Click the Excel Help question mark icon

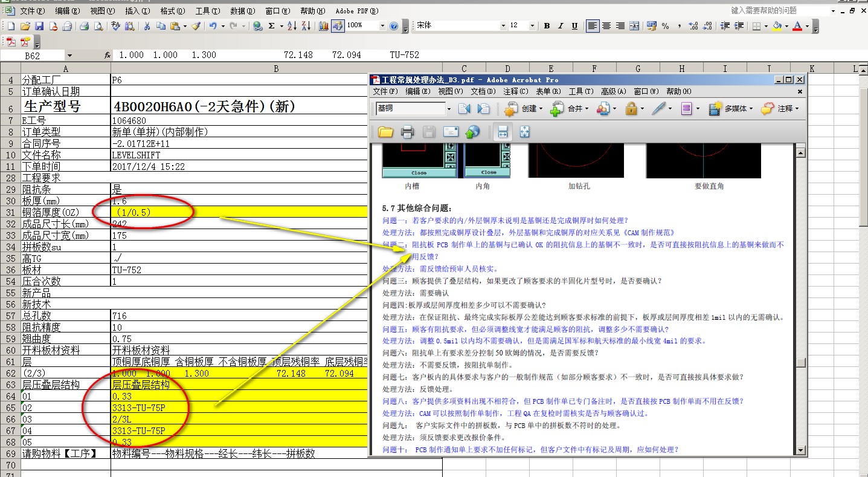tap(394, 26)
